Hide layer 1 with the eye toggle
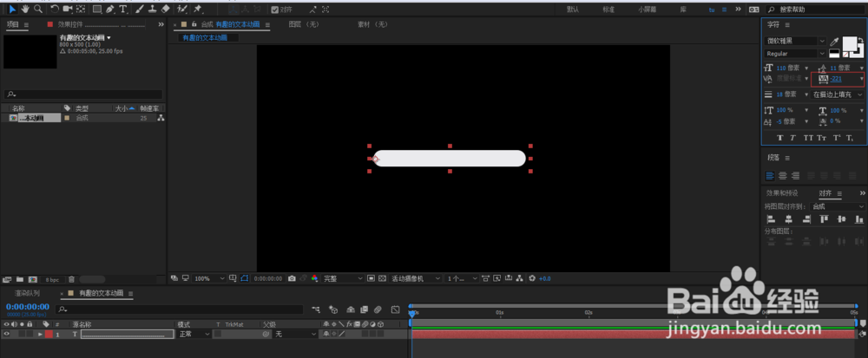The width and height of the screenshot is (868, 358). pos(7,335)
